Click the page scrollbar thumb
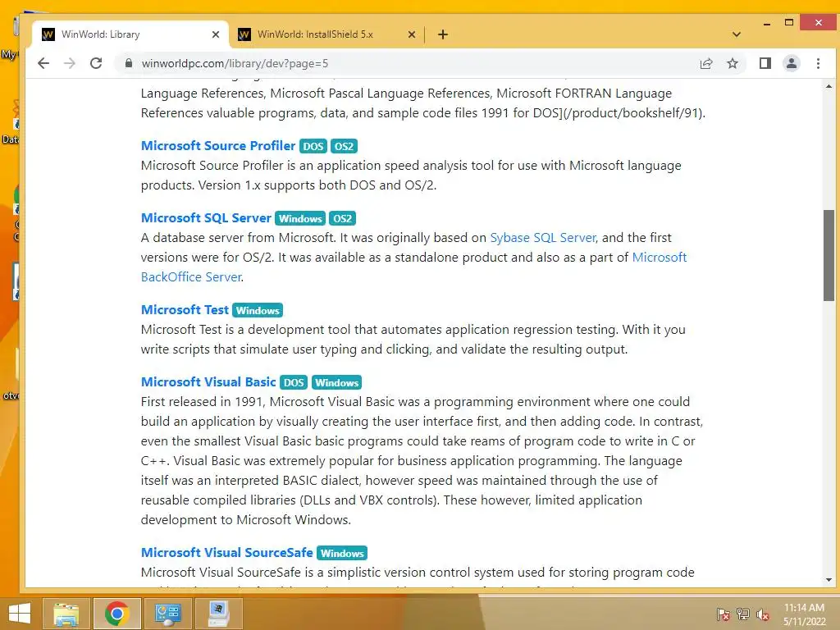Viewport: 840px width, 630px height. pyautogui.click(x=829, y=255)
